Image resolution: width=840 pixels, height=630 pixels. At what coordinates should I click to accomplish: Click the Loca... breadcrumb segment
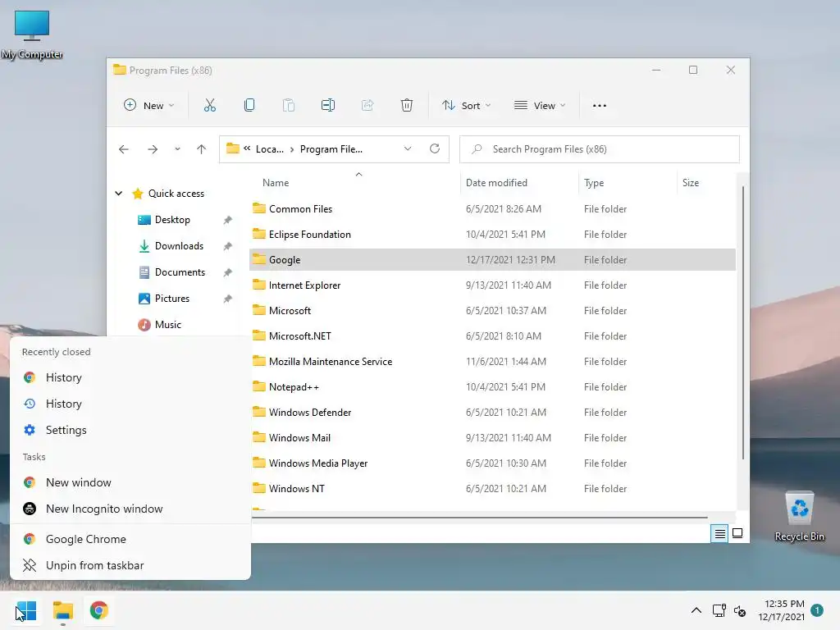point(269,149)
